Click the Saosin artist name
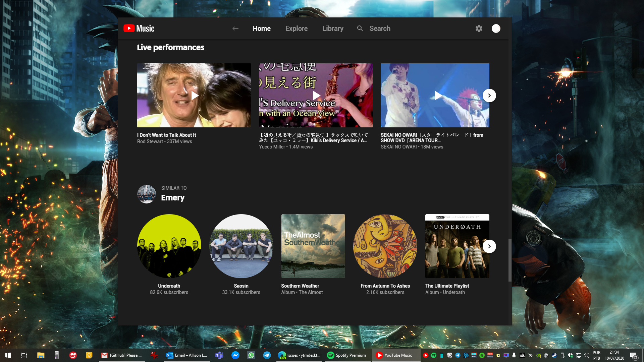The height and width of the screenshot is (362, 644). click(241, 286)
